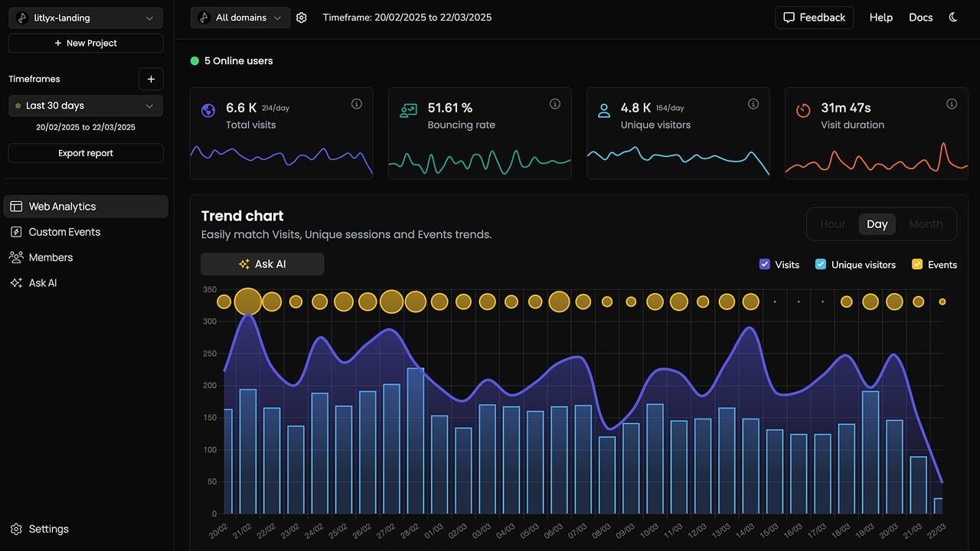Open the Last 30 days timeframe dropdown
The height and width of the screenshot is (551, 980).
86,106
